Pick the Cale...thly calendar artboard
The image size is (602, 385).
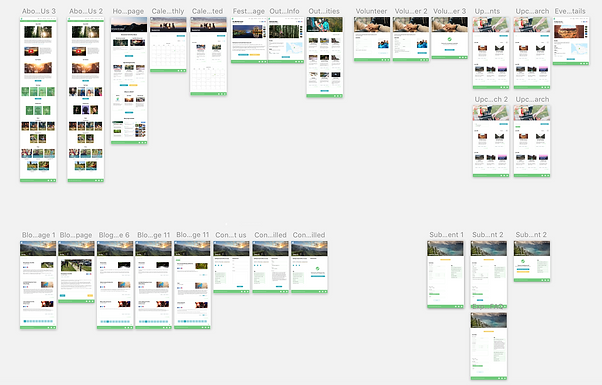pos(168,45)
